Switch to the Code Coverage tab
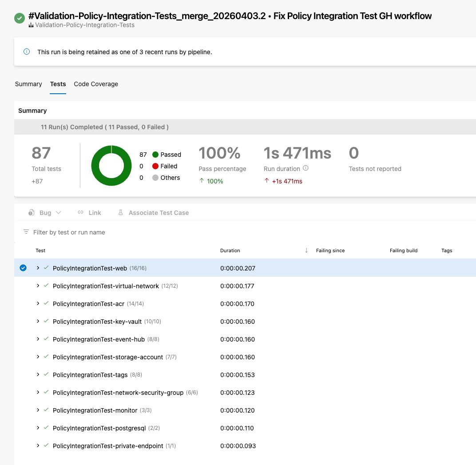The image size is (476, 465). coord(96,84)
